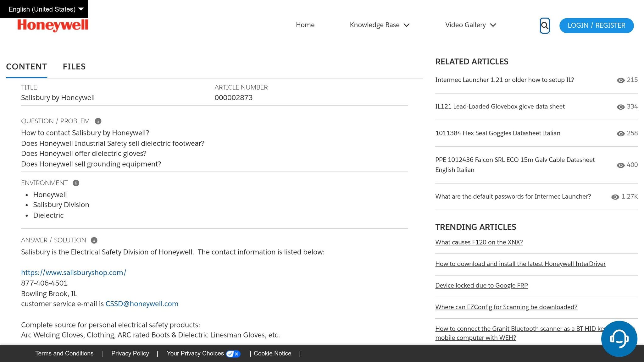Screen dimensions: 644x362
Task: Click phone number 877-406-4501
Action: pyautogui.click(x=44, y=283)
